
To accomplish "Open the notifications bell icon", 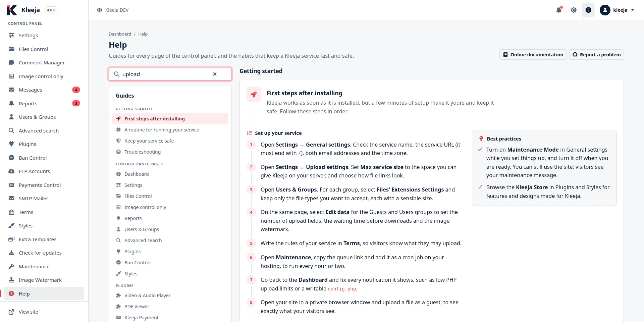I will pyautogui.click(x=559, y=10).
